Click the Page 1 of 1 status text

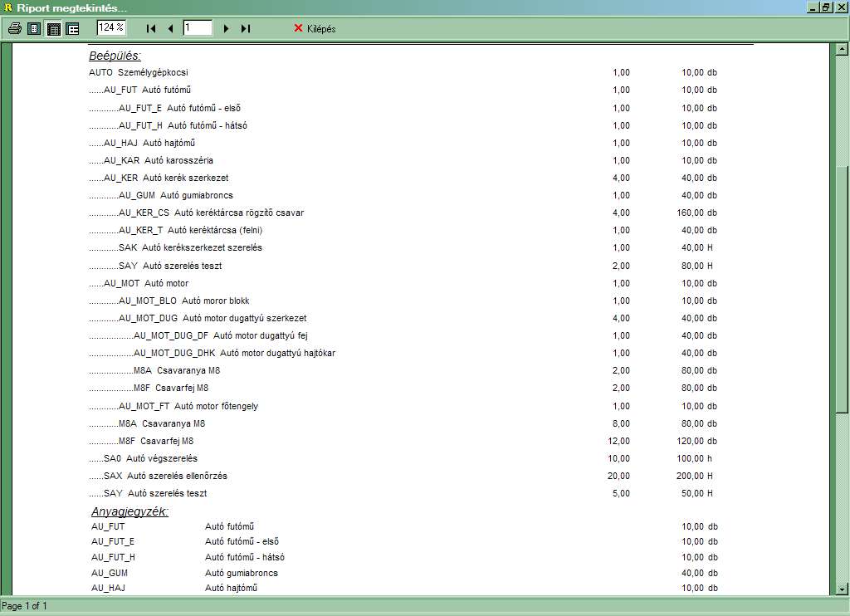(24, 606)
